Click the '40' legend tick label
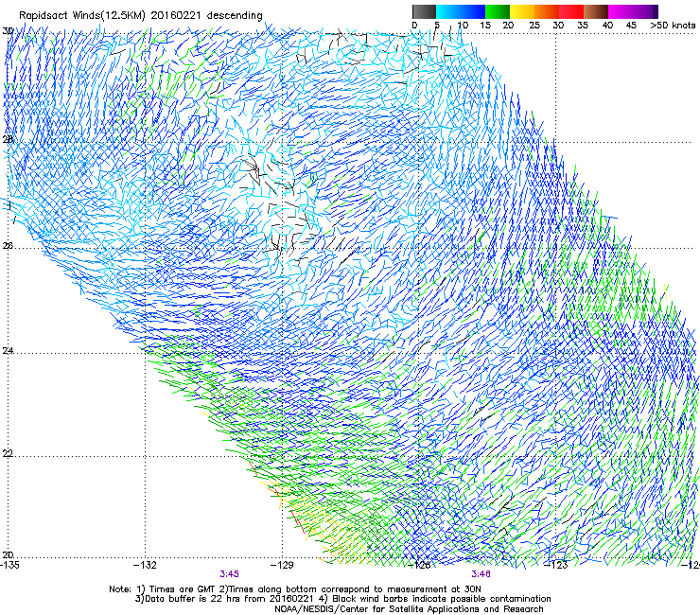The image size is (700, 615). [607, 26]
